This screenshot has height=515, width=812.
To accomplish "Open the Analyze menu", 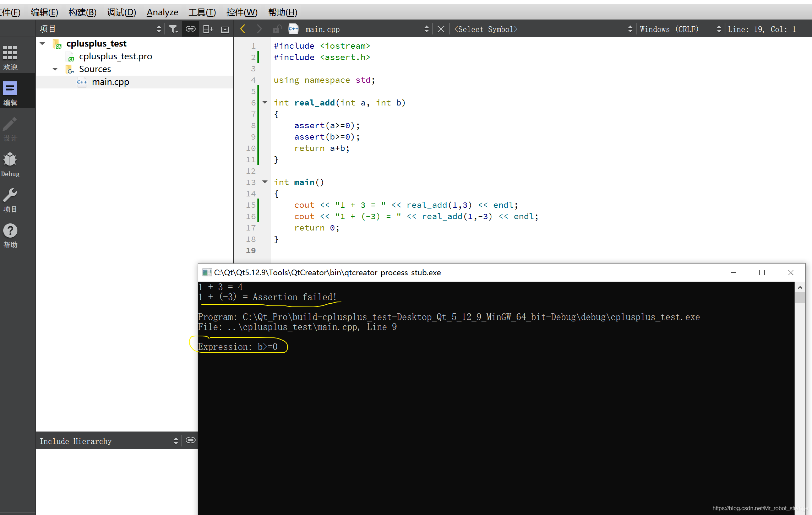I will [x=162, y=12].
